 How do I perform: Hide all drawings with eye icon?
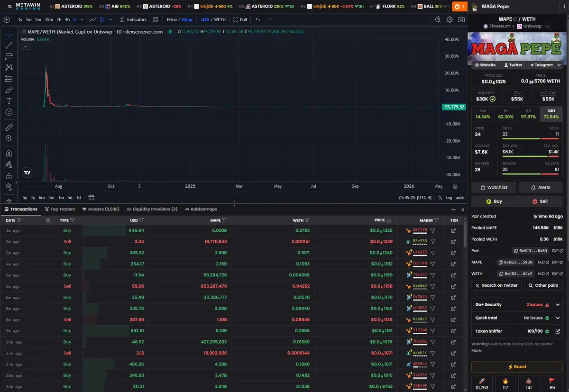(x=9, y=187)
